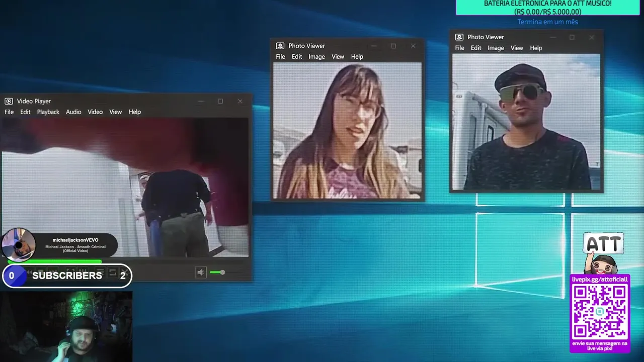This screenshot has width=644, height=362.
Task: Click 'envie sua mensagem na live via pix' text
Action: click(600, 345)
